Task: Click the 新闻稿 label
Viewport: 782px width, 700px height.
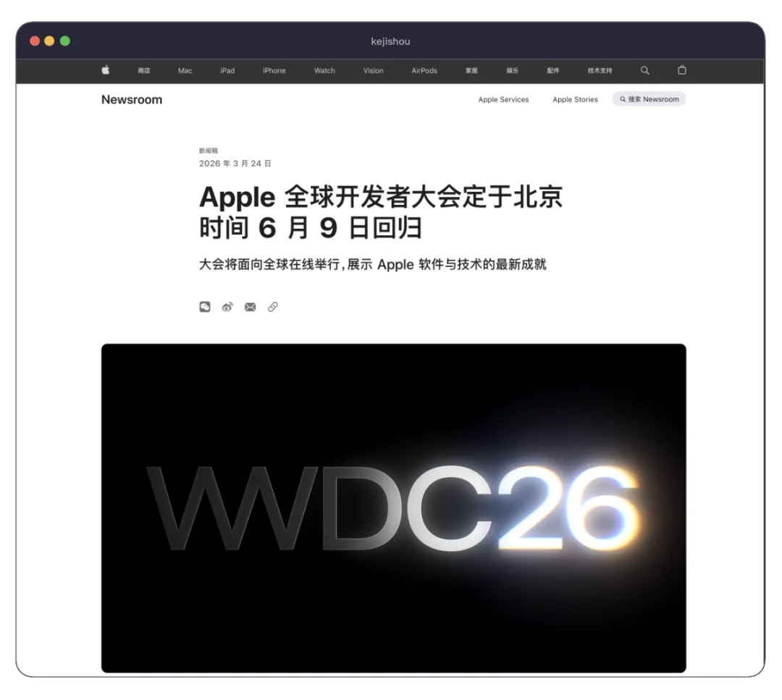Action: (x=209, y=151)
